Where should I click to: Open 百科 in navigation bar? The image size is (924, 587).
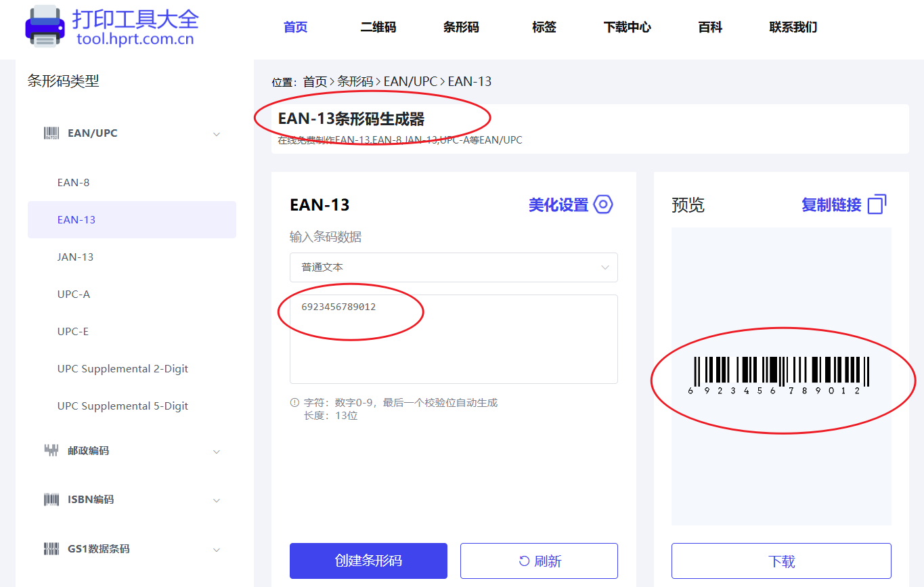tap(710, 27)
